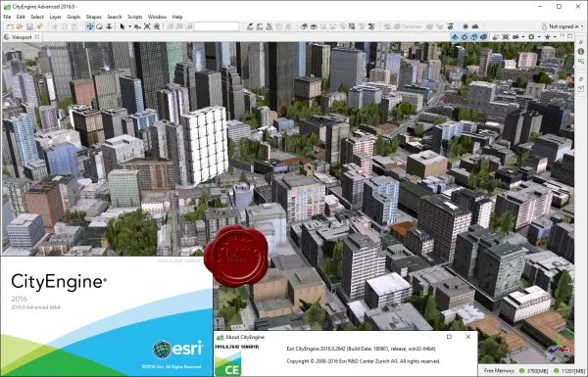This screenshot has width=588, height=377.
Task: Save the scene with the floppy disk icon
Action: click(x=29, y=26)
